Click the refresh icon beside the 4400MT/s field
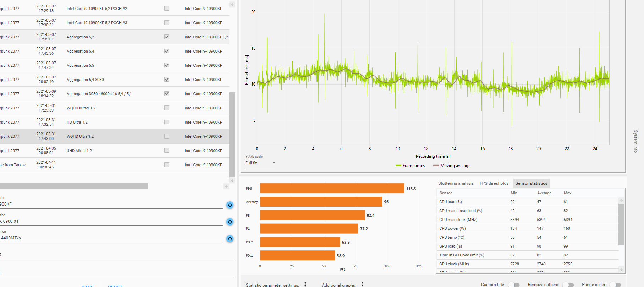 [x=230, y=239]
